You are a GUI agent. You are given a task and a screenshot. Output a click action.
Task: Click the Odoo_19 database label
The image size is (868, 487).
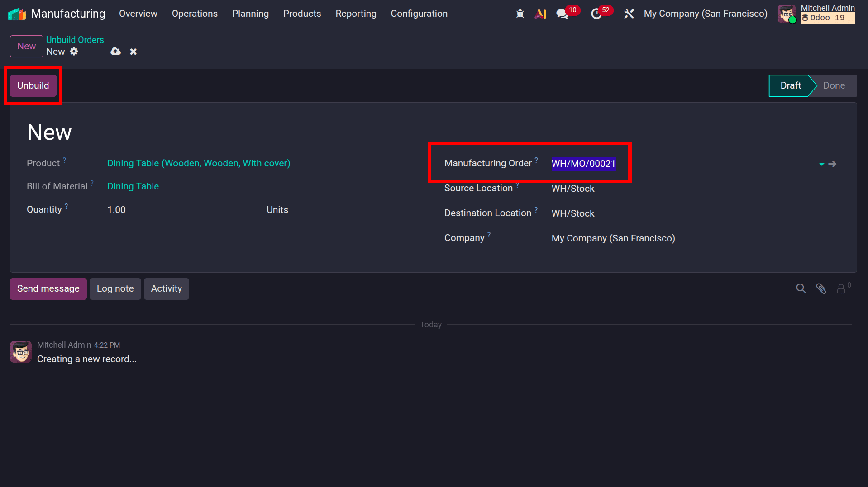coord(828,18)
